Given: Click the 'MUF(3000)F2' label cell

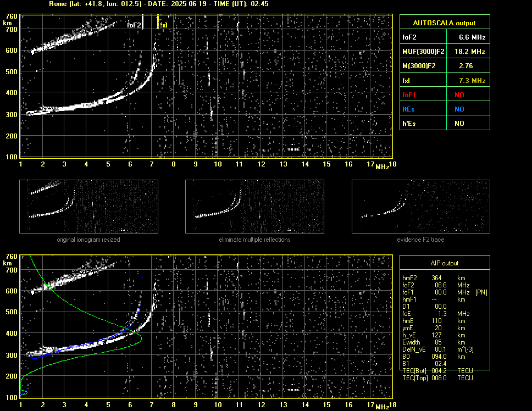Looking at the screenshot, I should [x=423, y=52].
